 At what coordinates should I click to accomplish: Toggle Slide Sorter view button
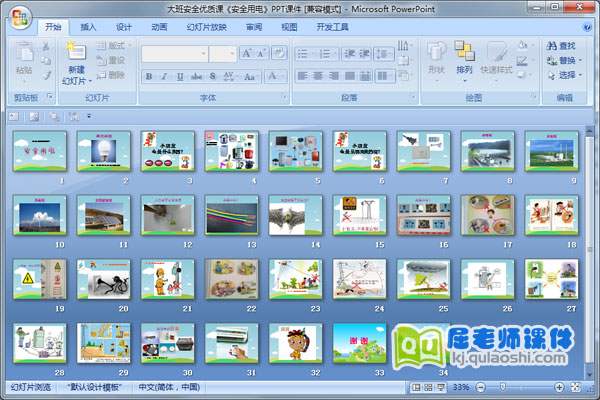[428, 387]
